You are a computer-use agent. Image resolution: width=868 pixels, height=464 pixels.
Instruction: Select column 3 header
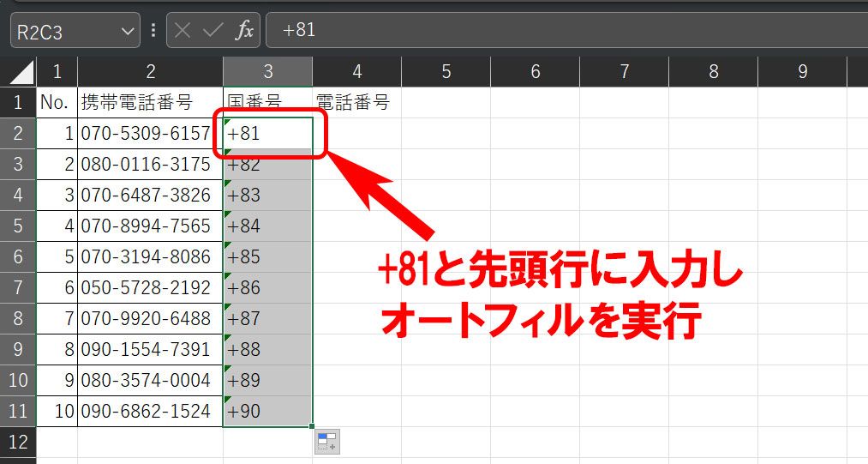(268, 71)
